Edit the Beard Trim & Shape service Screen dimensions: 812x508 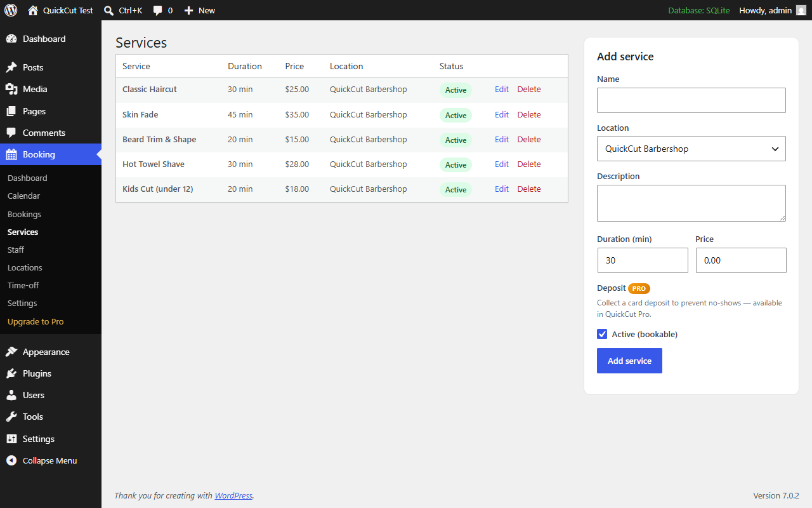click(x=502, y=140)
